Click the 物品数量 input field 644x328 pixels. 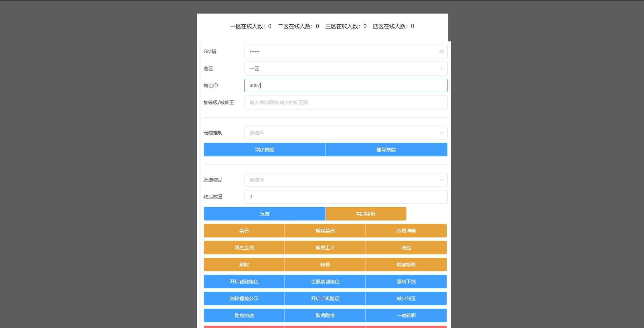(345, 197)
